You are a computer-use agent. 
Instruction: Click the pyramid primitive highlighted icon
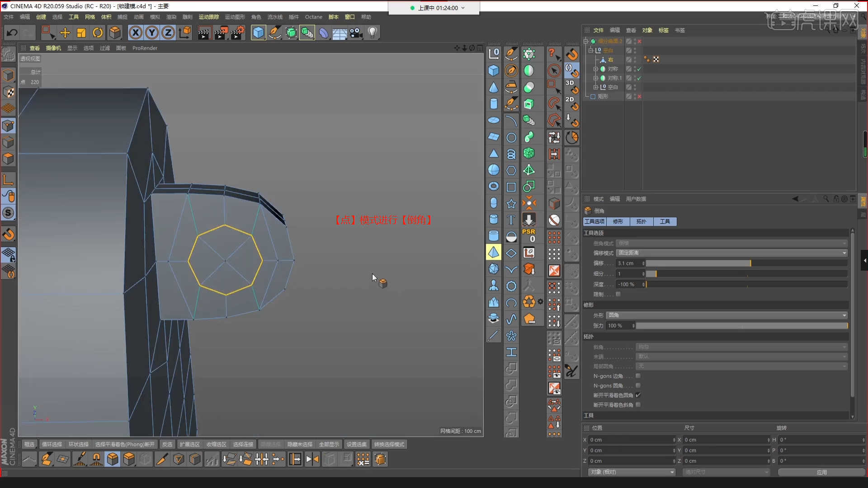pos(494,252)
